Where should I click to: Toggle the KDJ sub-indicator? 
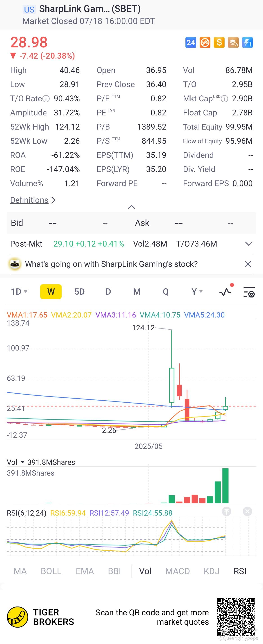[x=212, y=571]
